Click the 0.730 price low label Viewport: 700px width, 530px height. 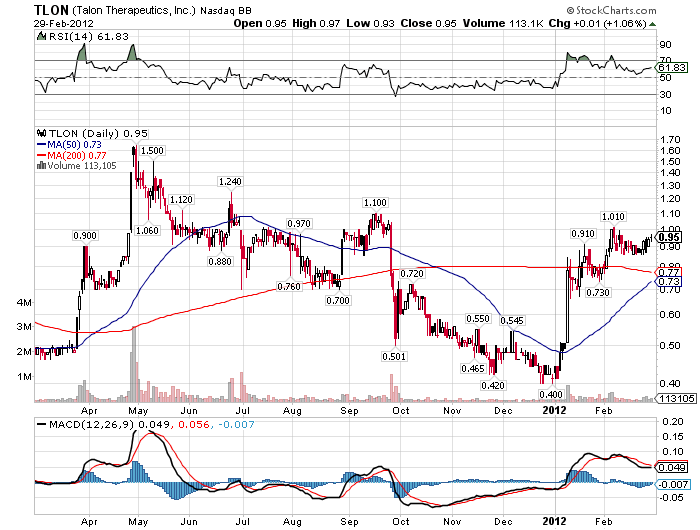[x=598, y=292]
